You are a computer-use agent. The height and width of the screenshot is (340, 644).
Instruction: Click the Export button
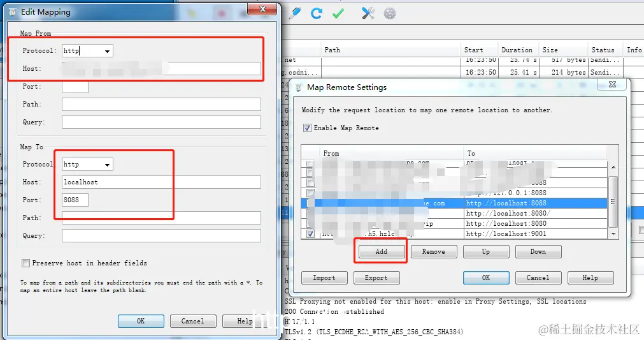[376, 278]
